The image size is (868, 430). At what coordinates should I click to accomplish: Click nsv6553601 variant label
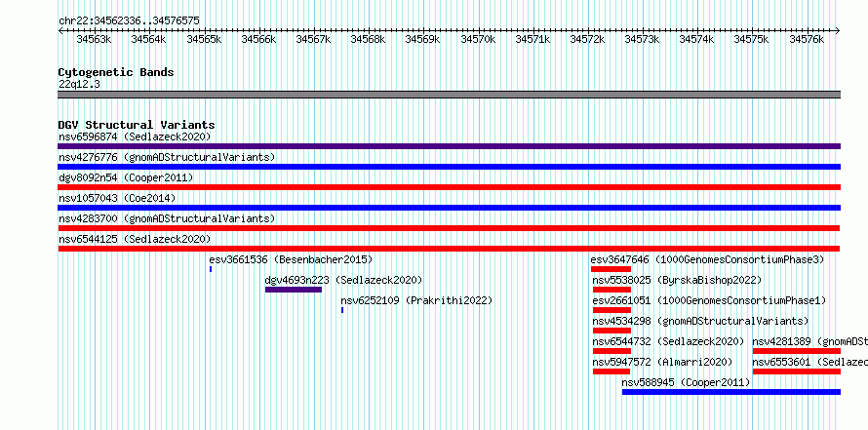809,362
